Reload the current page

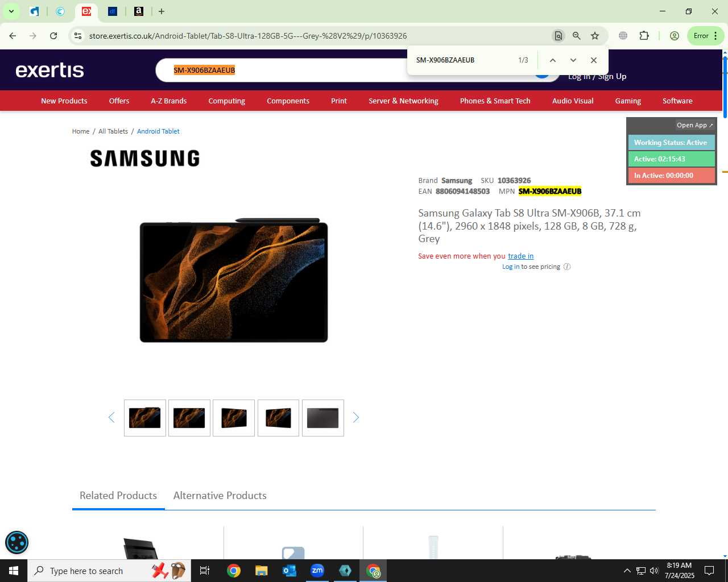pos(53,36)
